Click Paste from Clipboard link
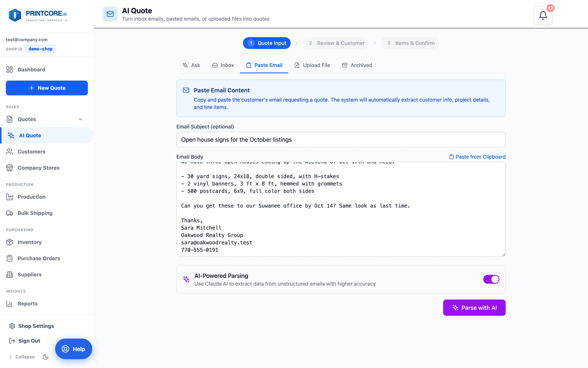The image size is (588, 368). [x=478, y=157]
